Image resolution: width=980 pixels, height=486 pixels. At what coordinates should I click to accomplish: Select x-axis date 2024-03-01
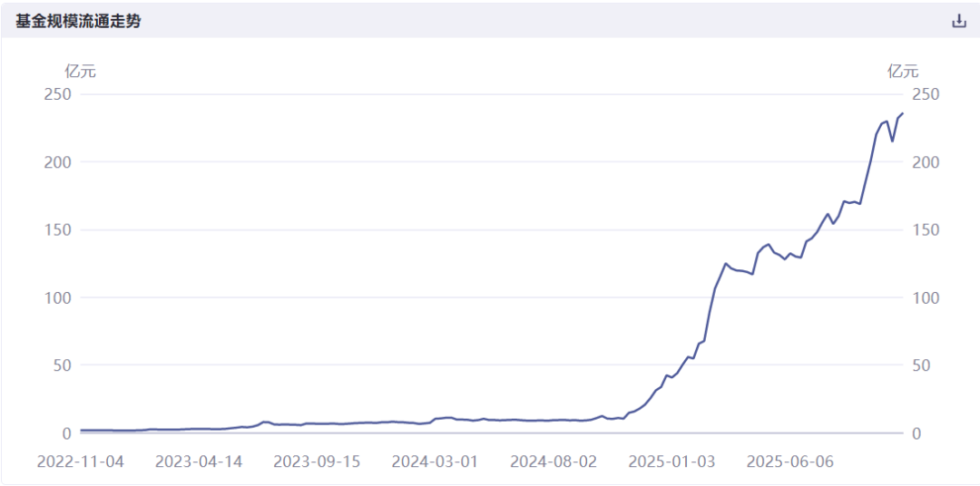435,462
